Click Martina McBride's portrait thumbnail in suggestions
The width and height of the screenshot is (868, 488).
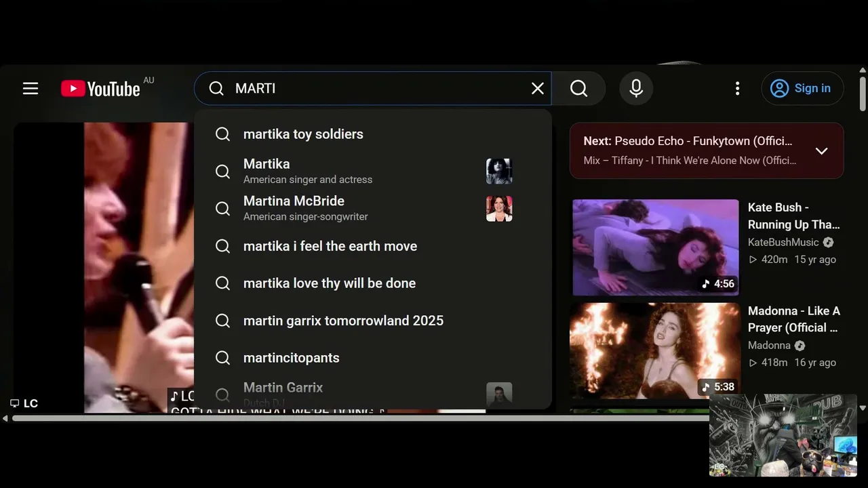[499, 208]
